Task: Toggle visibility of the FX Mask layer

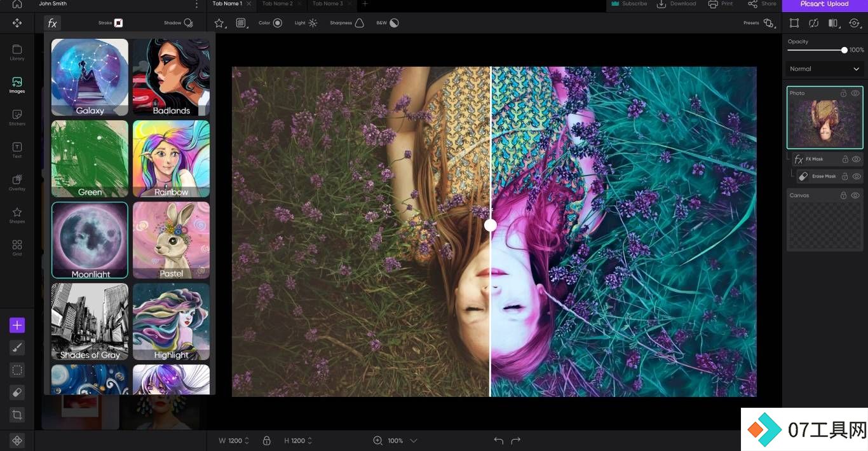Action: (856, 159)
